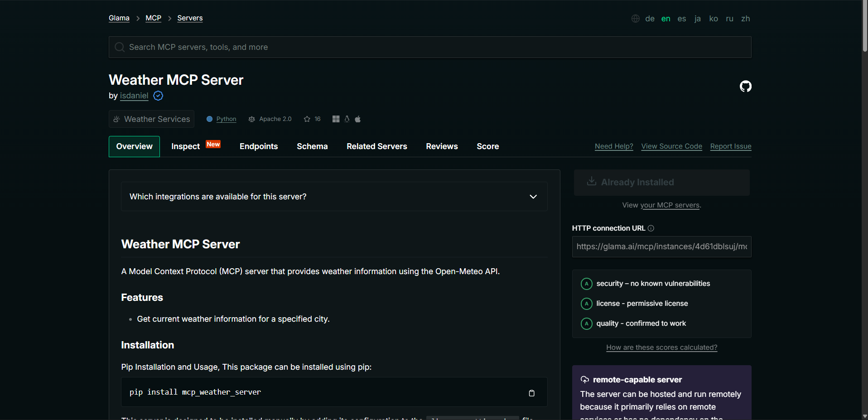Click the Report Issue link
Screen dimensions: 868x420
730,146
